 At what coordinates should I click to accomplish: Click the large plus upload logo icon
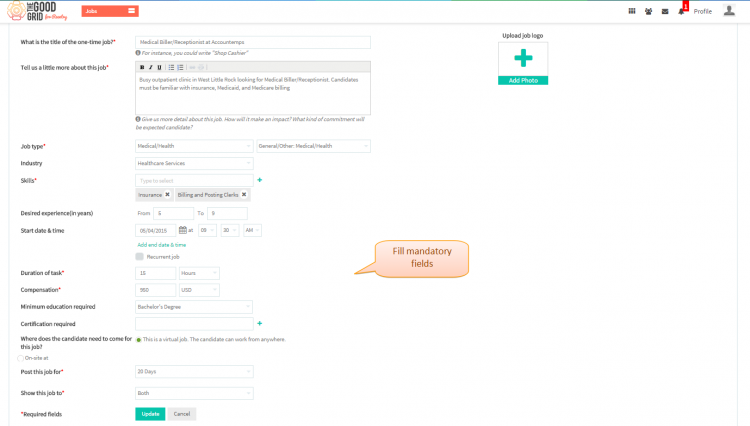(523, 58)
